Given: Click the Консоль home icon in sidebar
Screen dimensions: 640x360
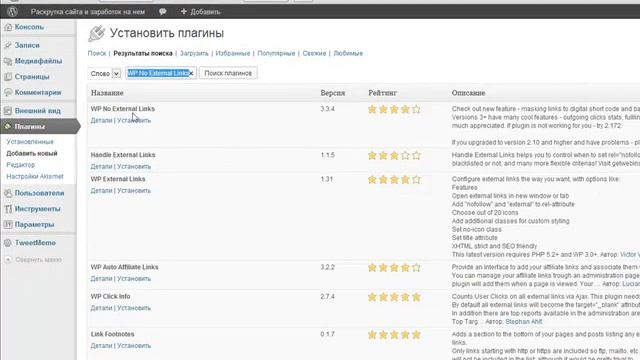Looking at the screenshot, I should 8,27.
